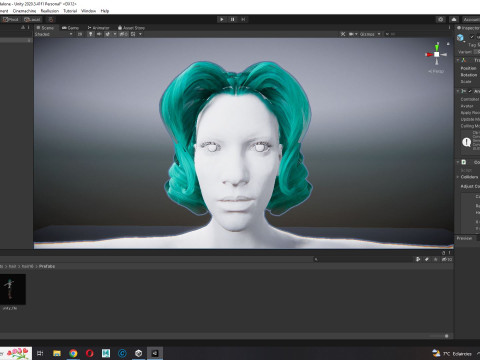The height and width of the screenshot is (360, 480).
Task: Open the component editor tools icon
Action: tap(343, 34)
